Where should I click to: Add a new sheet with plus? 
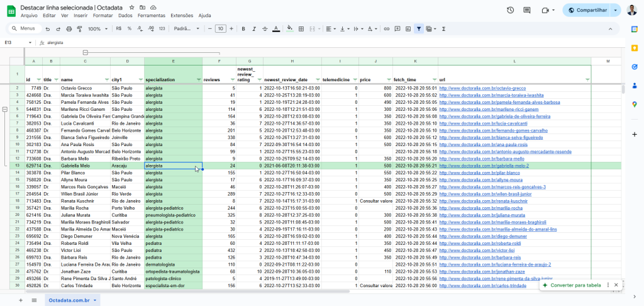21,300
